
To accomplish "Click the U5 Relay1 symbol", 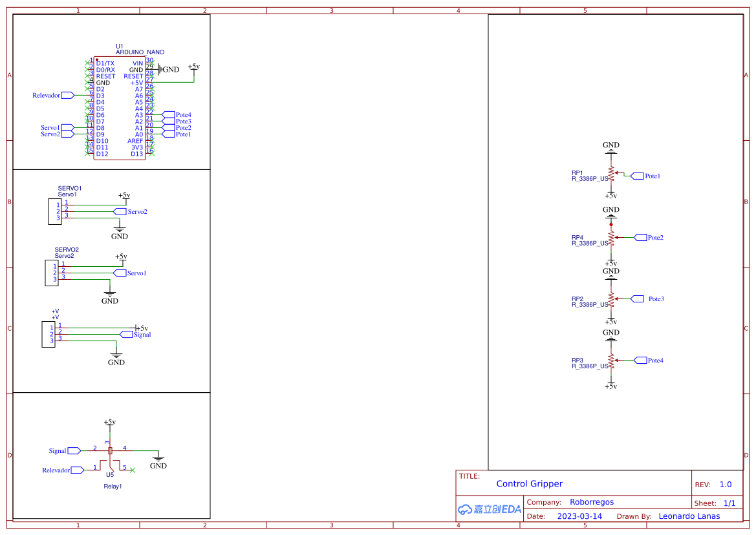I will click(x=110, y=460).
